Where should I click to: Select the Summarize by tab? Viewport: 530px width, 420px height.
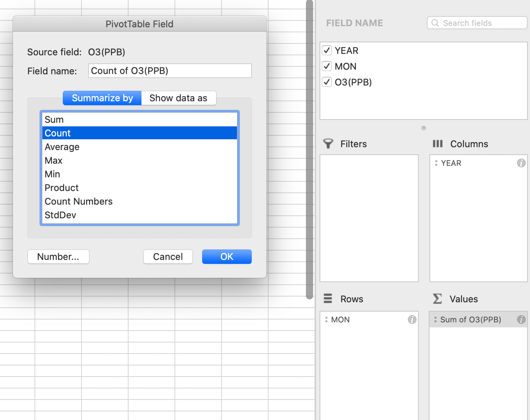[x=102, y=98]
